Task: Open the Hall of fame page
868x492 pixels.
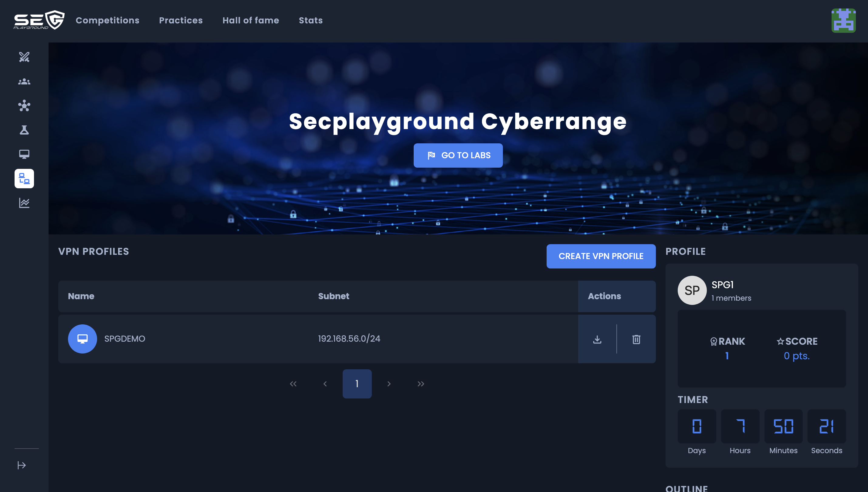Action: click(250, 21)
